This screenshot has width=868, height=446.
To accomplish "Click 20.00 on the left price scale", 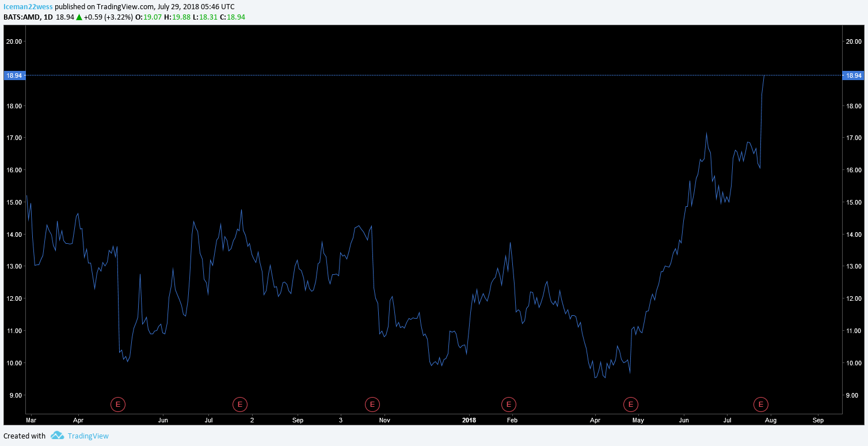I will [14, 41].
